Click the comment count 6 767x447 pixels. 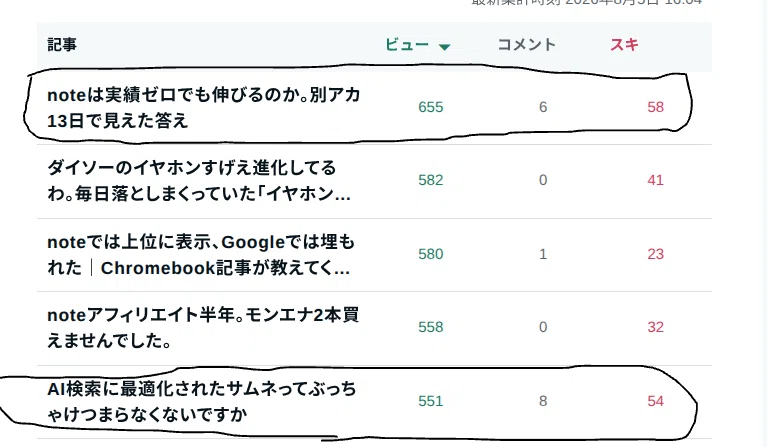[x=543, y=107]
